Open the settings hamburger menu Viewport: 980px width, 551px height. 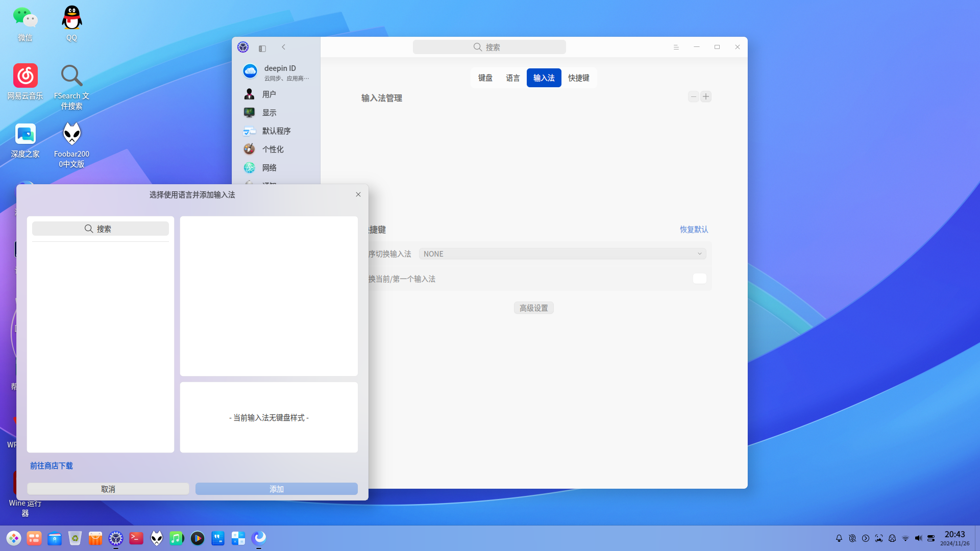676,47
